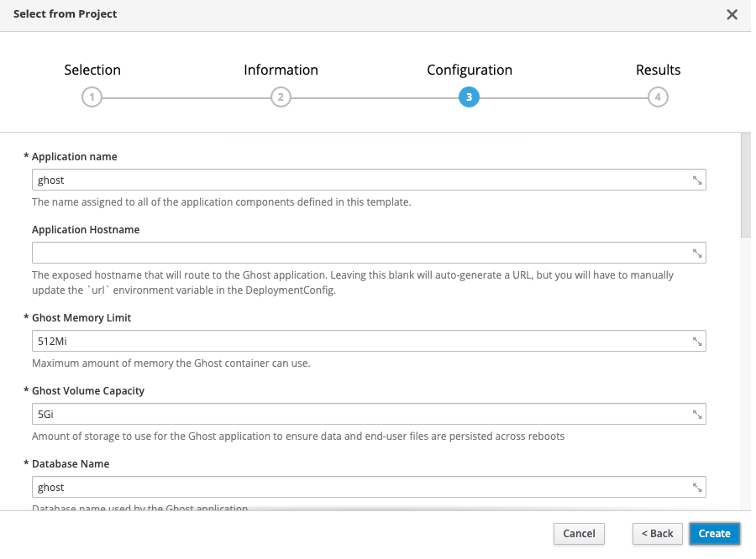756x559 pixels.
Task: Click the vertical scrollbar thumb
Action: click(746, 185)
